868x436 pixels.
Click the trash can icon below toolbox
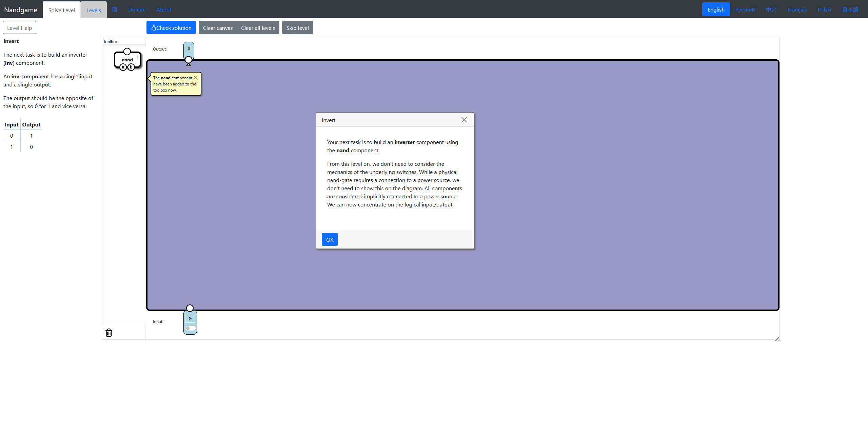pos(109,333)
